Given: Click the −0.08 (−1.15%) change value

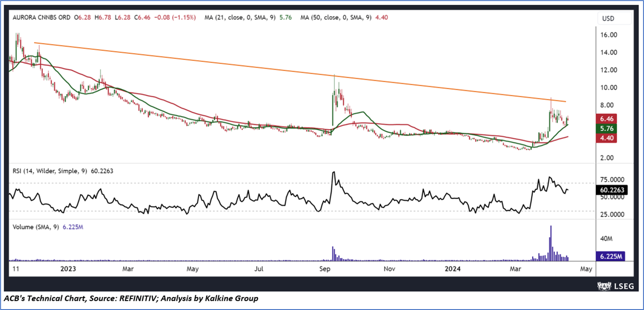Looking at the screenshot, I should (176, 17).
